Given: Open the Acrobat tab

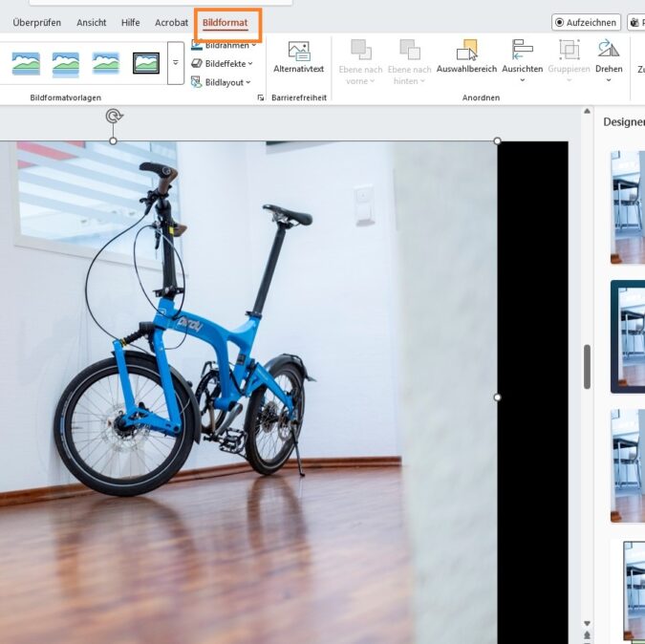Looking at the screenshot, I should pyautogui.click(x=172, y=22).
